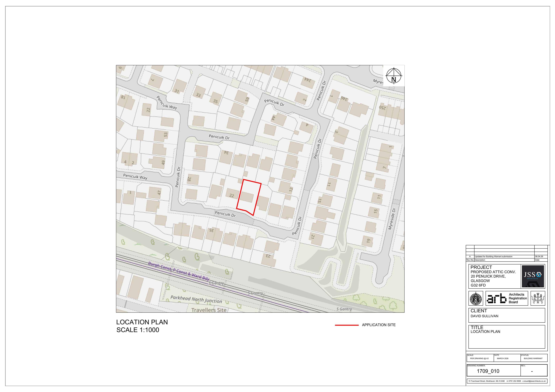Screen dimensions: 555x392
Task: Click the BUILDING WARRANT status value
Action: tap(533, 358)
